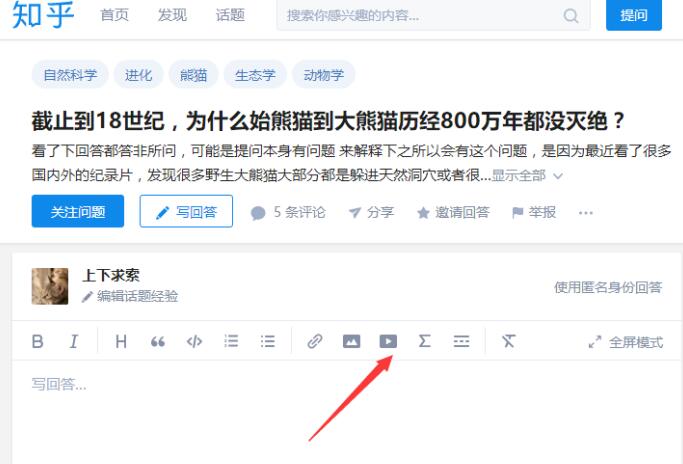683x464 pixels.
Task: Click the 写回答 write answer button
Action: tap(186, 211)
